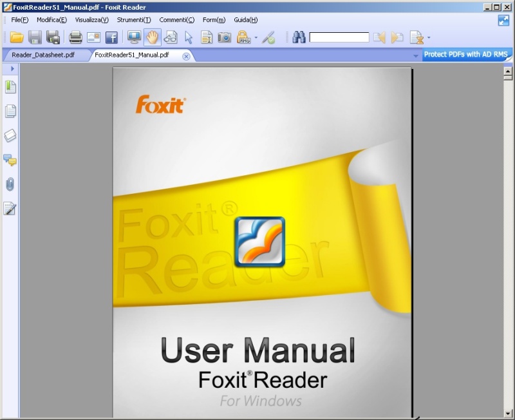The image size is (515, 420).
Task: Click the Protect PDFs with AD RMS banner
Action: point(465,55)
